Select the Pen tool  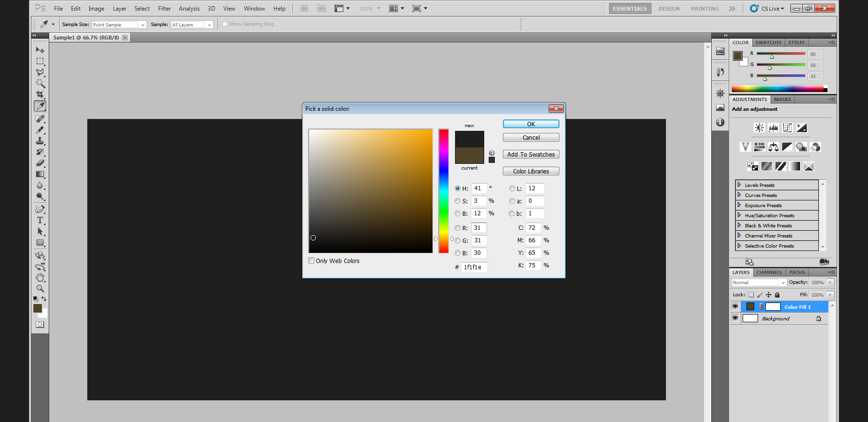40,209
